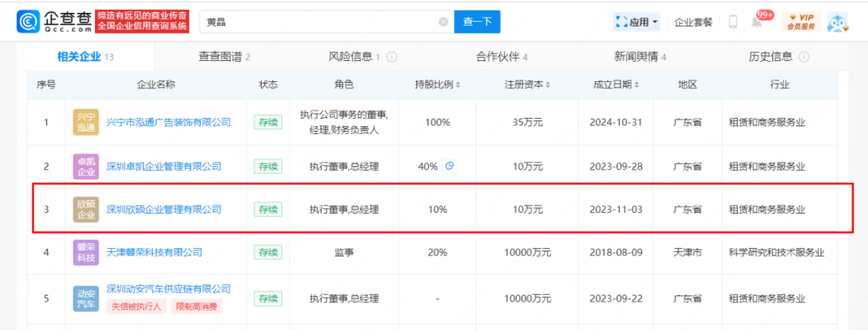
Task: Click the 失信被执行人 tag
Action: coord(136,307)
